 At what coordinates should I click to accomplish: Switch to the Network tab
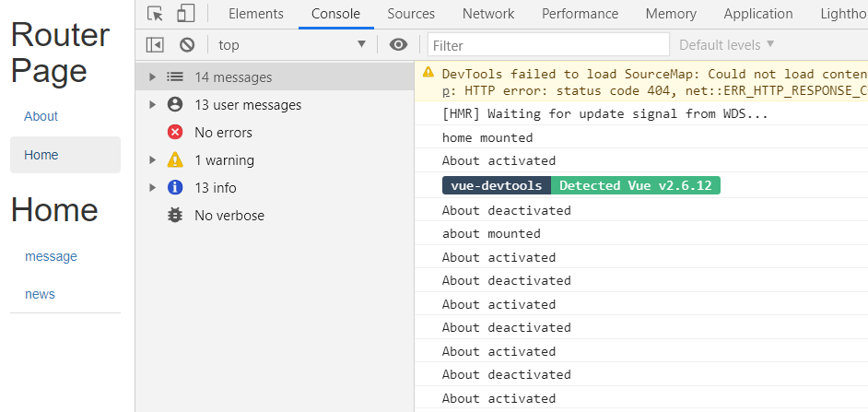coord(488,14)
